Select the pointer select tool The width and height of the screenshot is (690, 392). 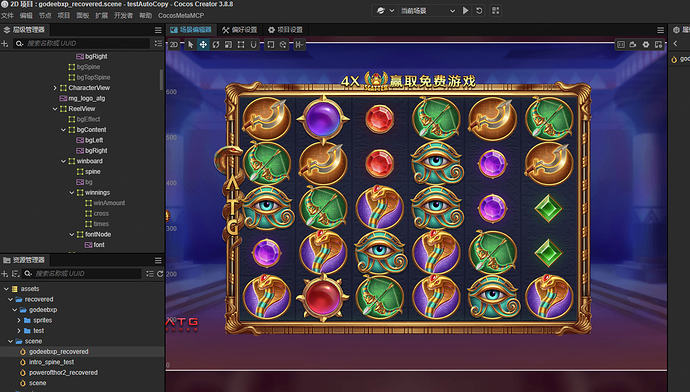[x=191, y=44]
